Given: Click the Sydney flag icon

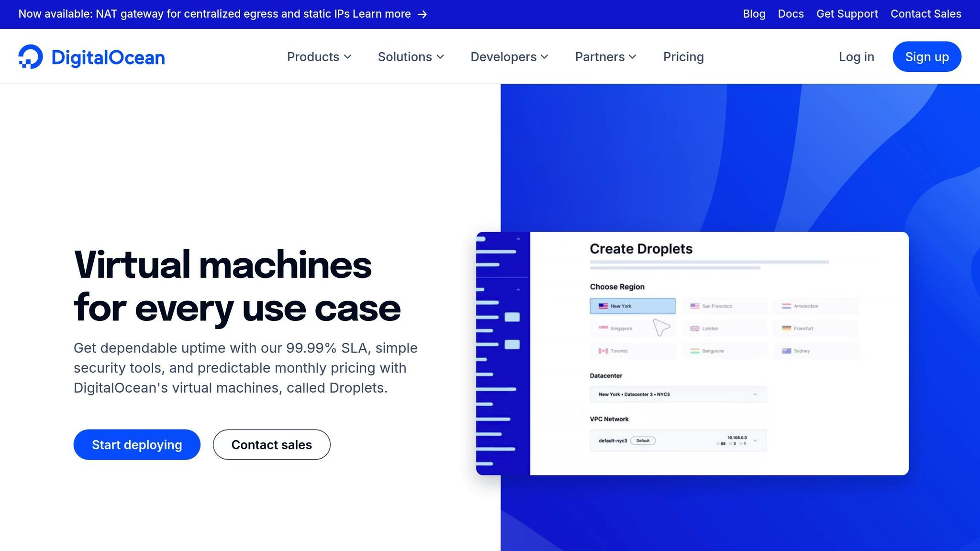Looking at the screenshot, I should pyautogui.click(x=786, y=351).
